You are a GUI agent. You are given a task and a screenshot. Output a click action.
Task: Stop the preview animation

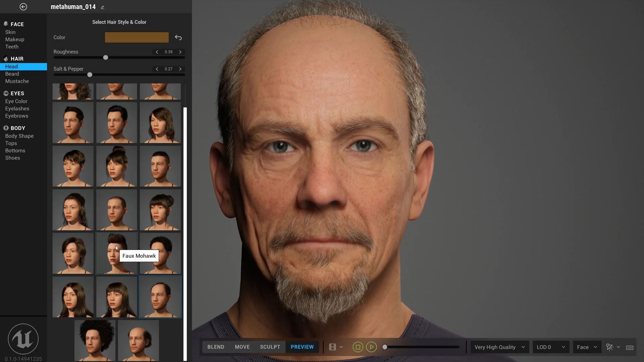pos(358,347)
